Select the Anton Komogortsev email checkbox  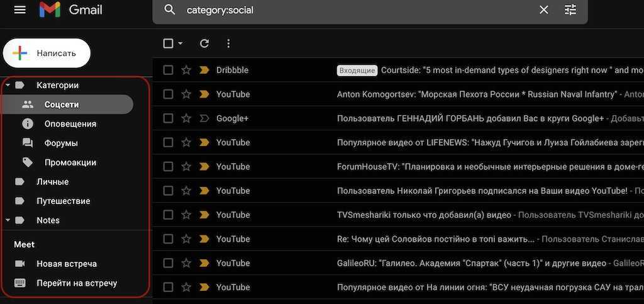click(x=168, y=94)
